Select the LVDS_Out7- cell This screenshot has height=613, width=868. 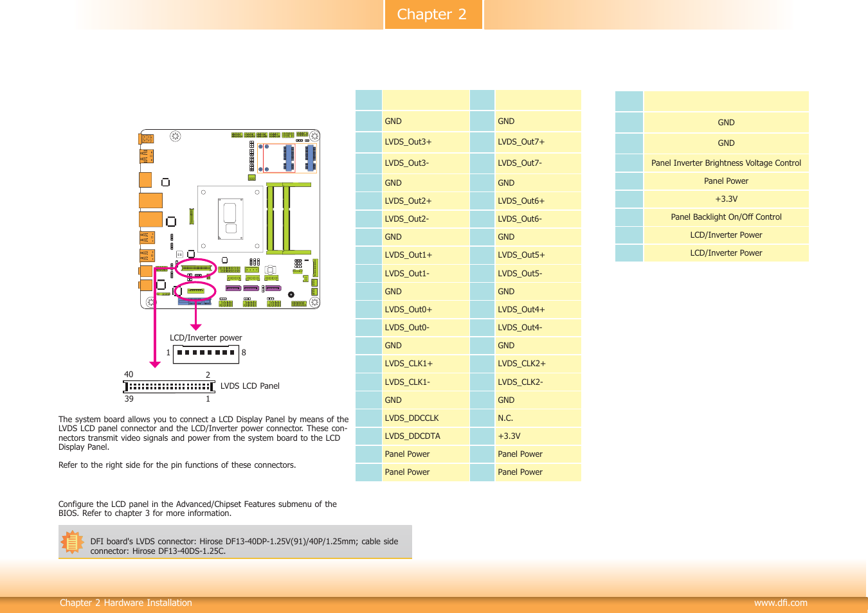click(538, 163)
